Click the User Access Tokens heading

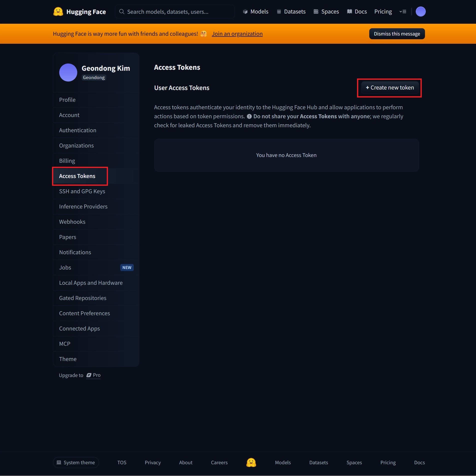pos(182,88)
